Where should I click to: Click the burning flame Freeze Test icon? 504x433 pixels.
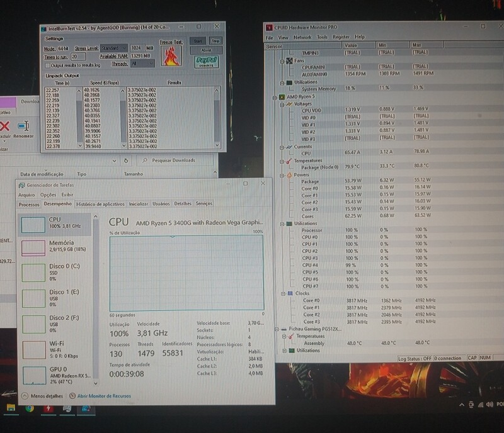(169, 56)
